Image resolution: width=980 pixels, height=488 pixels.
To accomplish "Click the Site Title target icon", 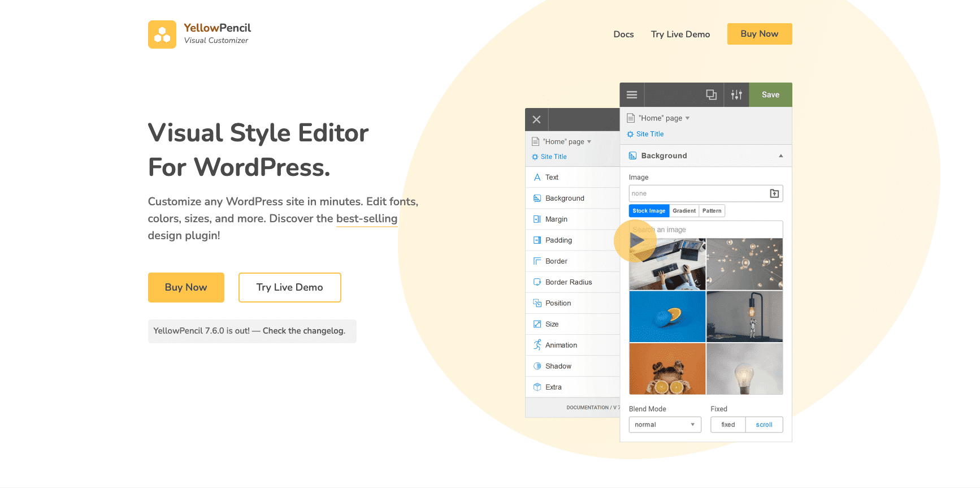I will point(630,135).
